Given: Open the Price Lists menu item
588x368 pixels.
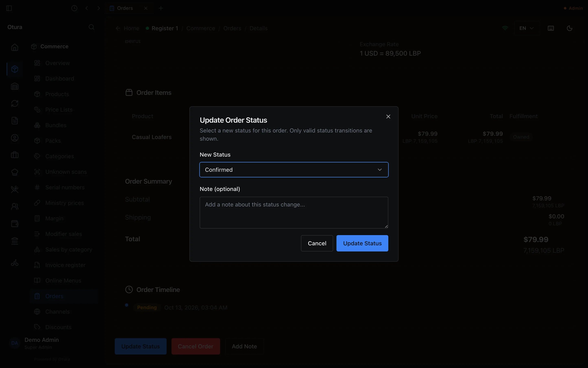Looking at the screenshot, I should (64, 110).
